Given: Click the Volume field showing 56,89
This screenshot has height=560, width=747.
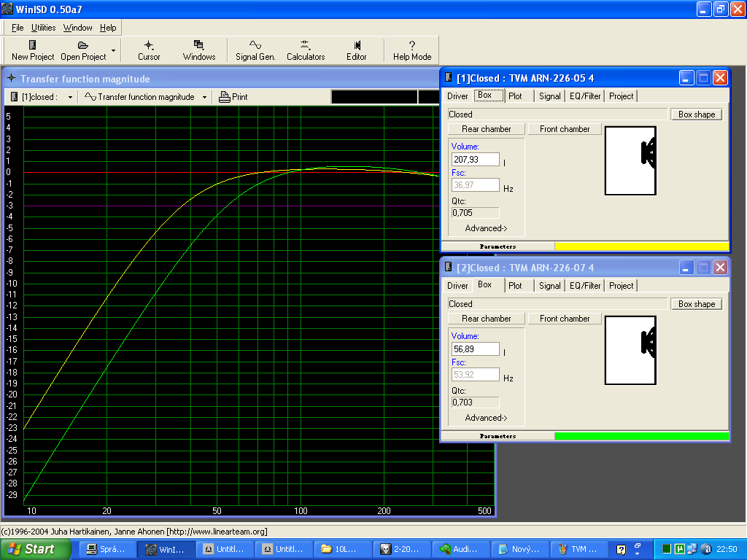Looking at the screenshot, I should point(476,349).
